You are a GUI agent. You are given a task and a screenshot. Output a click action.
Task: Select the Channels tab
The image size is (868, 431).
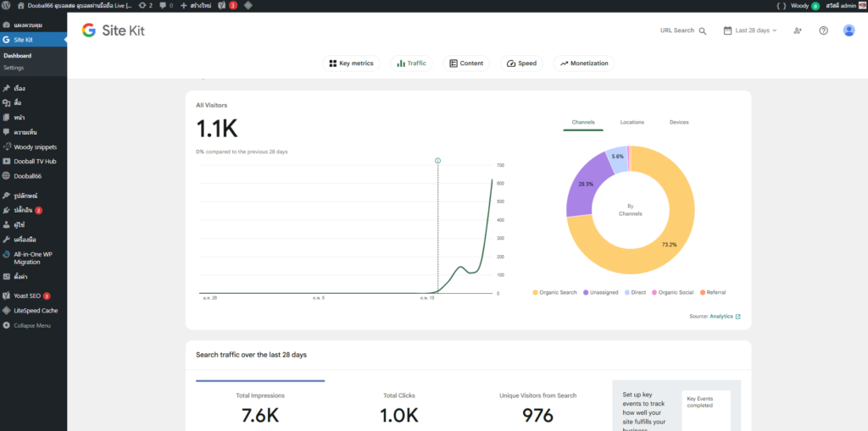583,122
